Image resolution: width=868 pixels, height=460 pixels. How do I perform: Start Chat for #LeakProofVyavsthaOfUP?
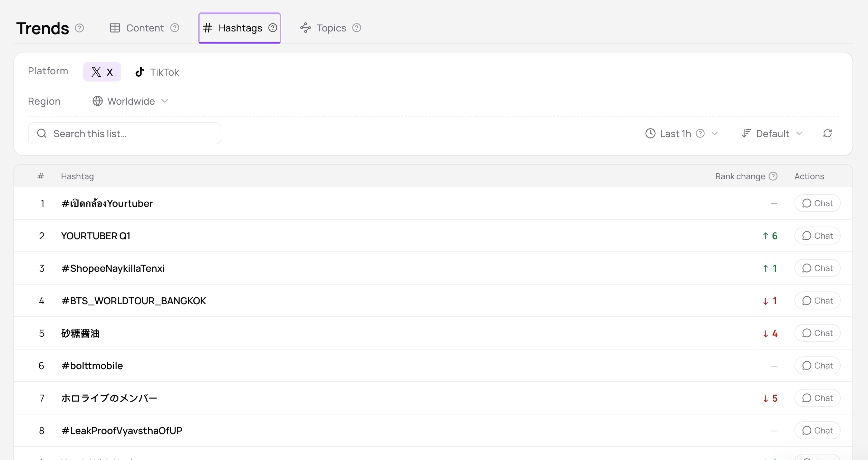pos(817,430)
